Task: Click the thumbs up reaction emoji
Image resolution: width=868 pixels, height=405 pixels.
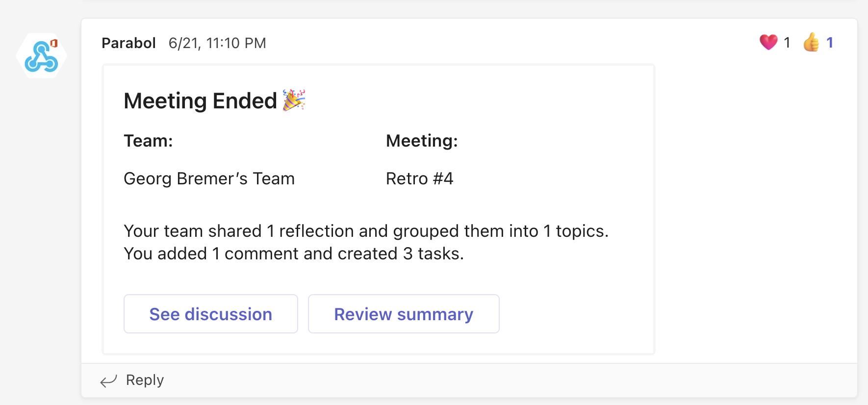Action: 811,43
